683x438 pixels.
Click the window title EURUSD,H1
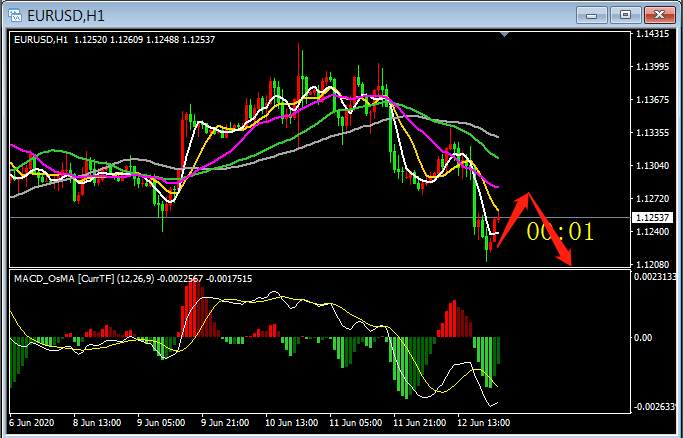pyautogui.click(x=66, y=16)
